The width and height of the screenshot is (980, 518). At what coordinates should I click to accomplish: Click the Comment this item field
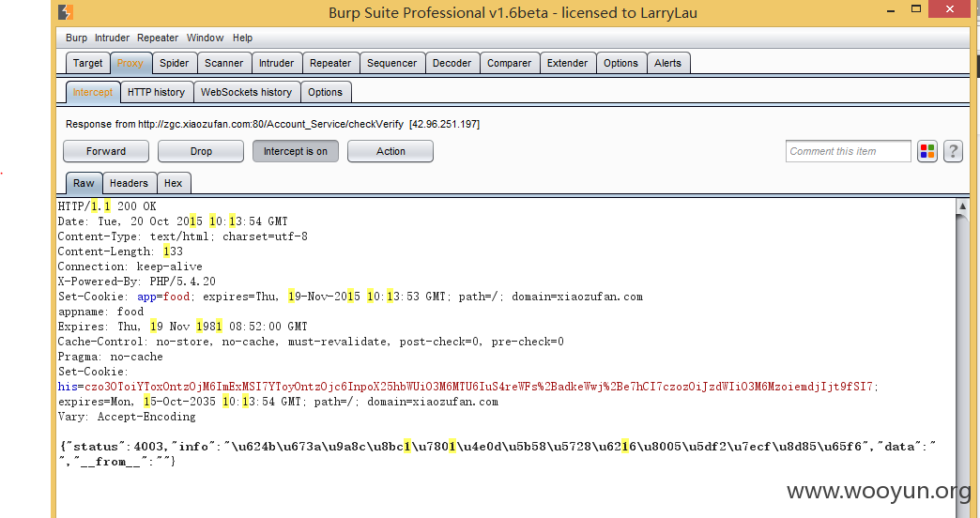(849, 151)
